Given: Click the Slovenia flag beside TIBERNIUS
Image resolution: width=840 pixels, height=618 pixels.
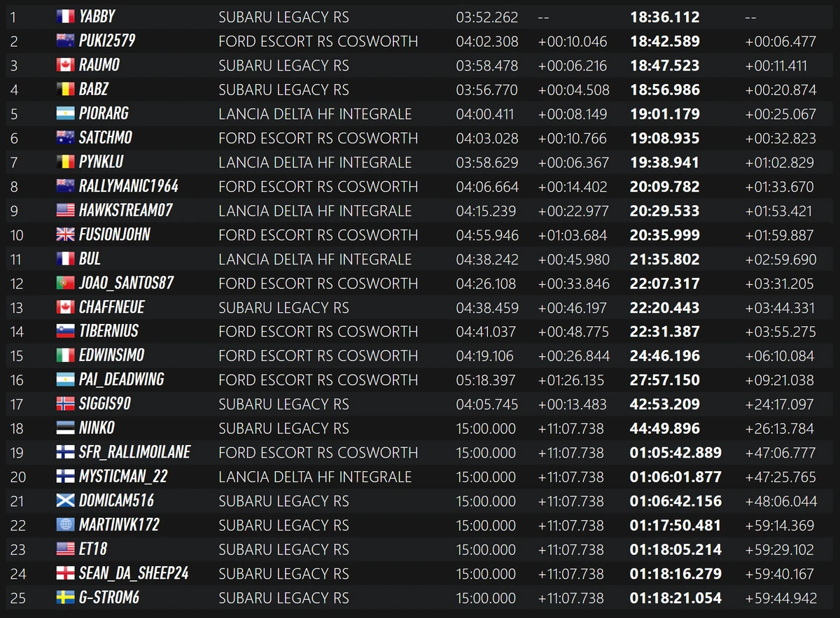Looking at the screenshot, I should [65, 331].
